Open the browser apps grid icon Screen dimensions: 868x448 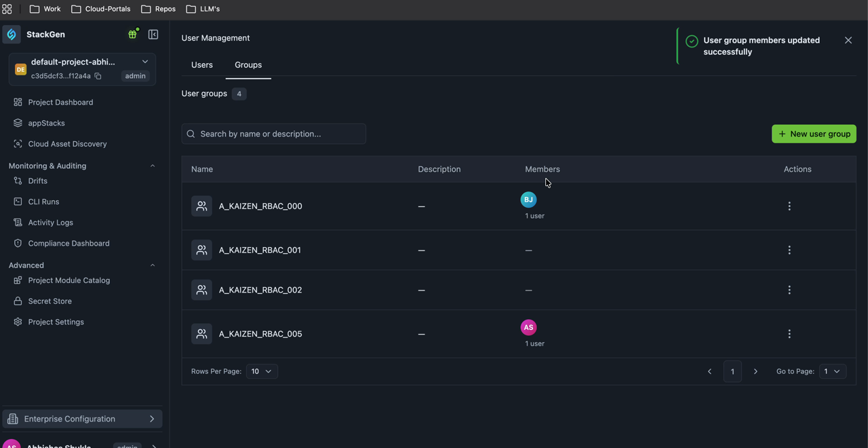click(7, 9)
